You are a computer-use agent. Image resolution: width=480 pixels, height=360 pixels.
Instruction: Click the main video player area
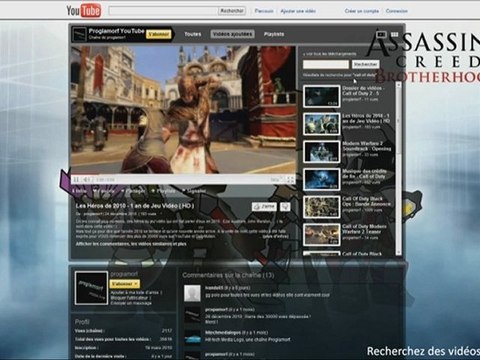183,110
